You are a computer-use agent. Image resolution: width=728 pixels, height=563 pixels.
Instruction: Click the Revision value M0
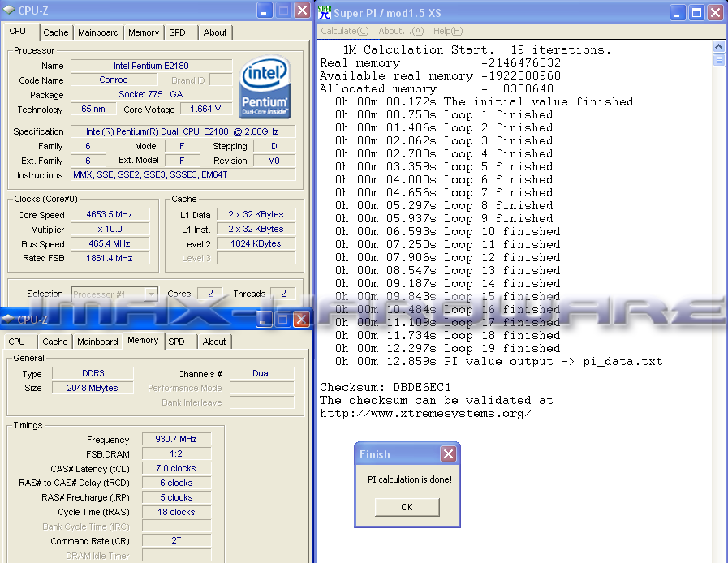click(x=274, y=161)
